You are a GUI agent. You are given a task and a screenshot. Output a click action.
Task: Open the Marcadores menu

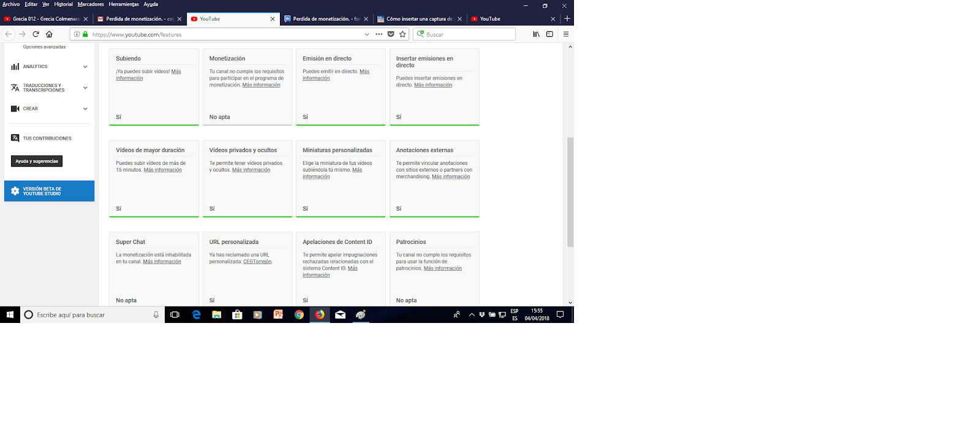click(91, 4)
